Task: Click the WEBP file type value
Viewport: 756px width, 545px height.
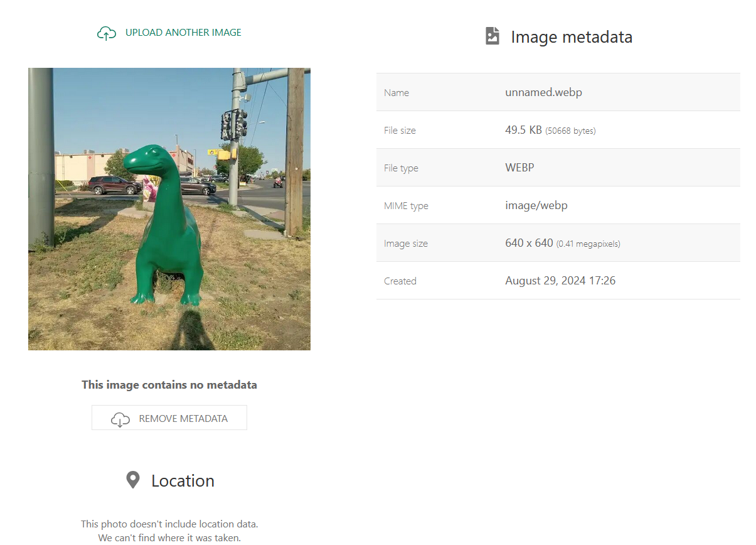Action: [519, 168]
